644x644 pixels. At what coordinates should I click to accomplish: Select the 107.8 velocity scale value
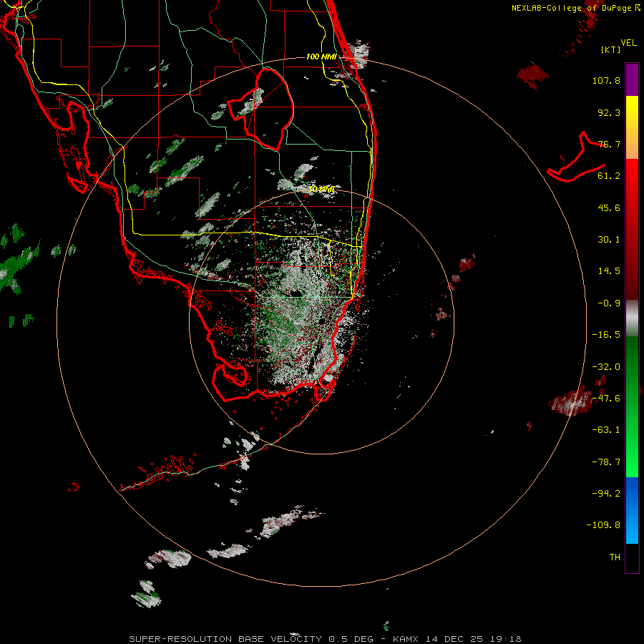pos(606,80)
